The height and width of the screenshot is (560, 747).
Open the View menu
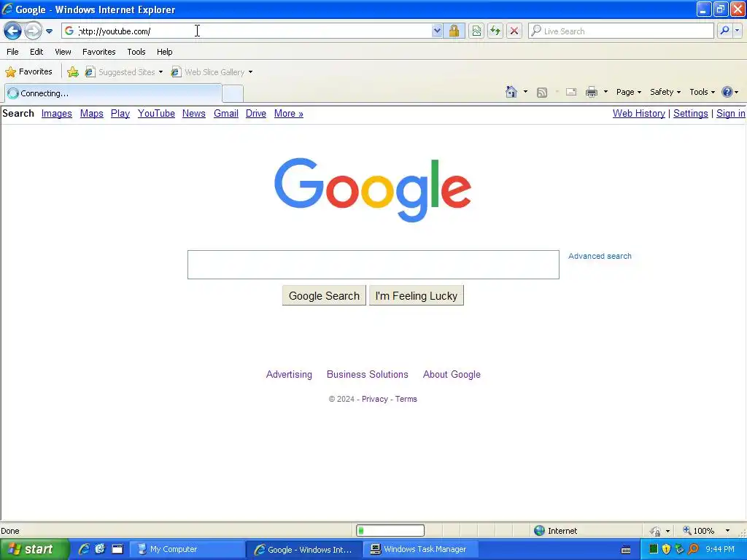coord(63,52)
